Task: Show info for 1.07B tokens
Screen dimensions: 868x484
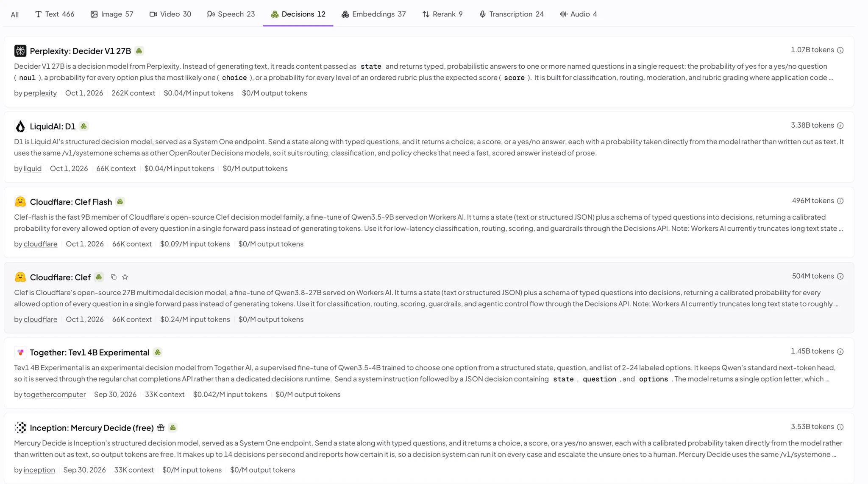Action: pos(840,50)
